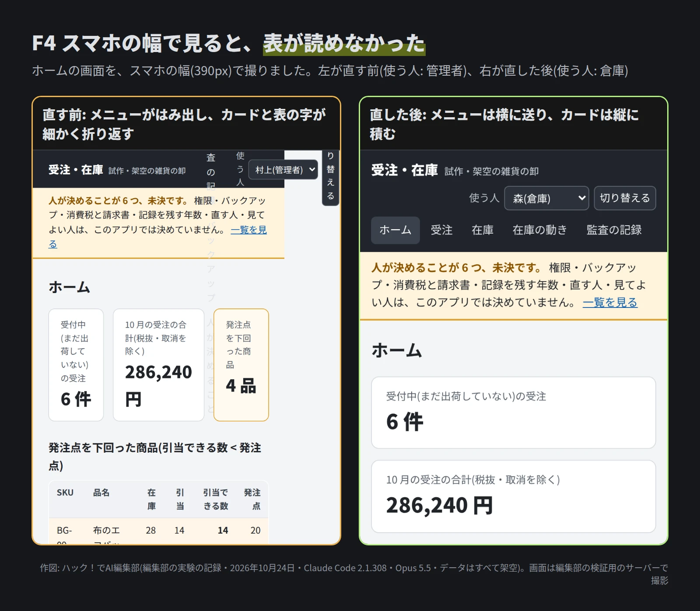Click the 切り替える button in the after panel
The height and width of the screenshot is (611, 700).
[x=625, y=198]
